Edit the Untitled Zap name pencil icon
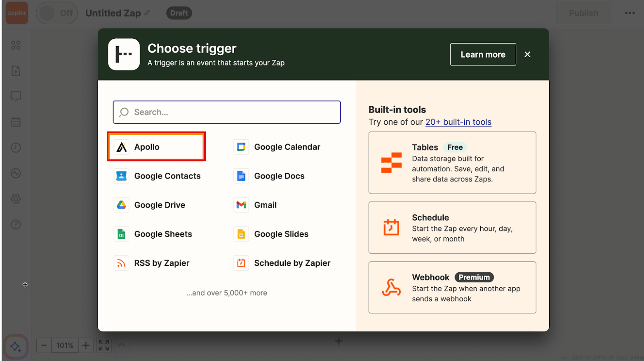 (x=147, y=13)
